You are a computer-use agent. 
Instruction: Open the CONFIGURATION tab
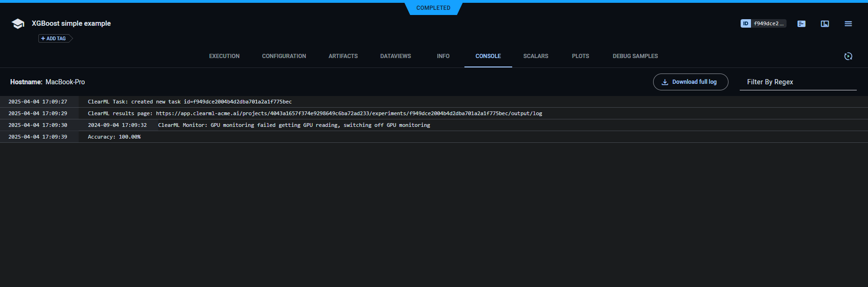(284, 56)
